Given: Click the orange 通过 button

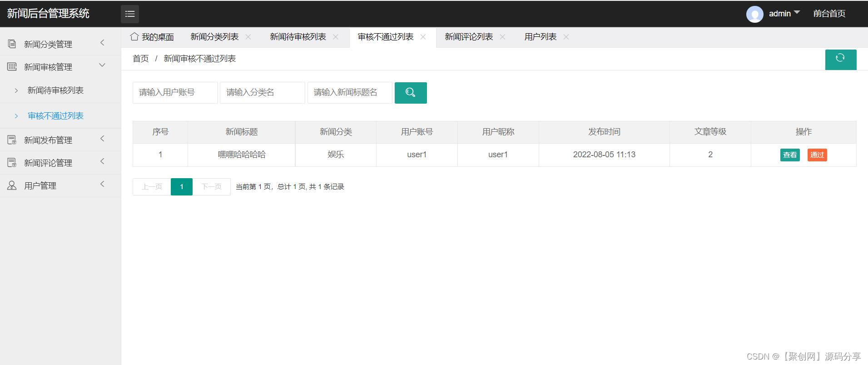Looking at the screenshot, I should coord(817,155).
